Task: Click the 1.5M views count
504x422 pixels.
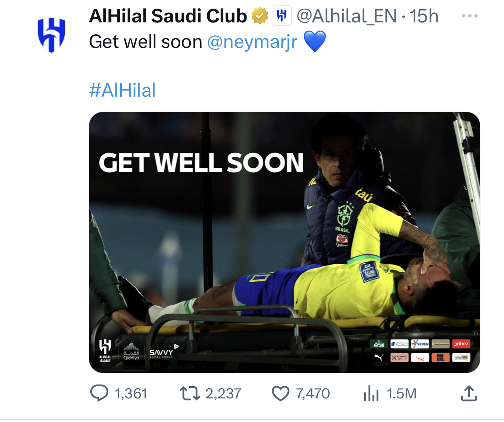Action: click(x=402, y=393)
